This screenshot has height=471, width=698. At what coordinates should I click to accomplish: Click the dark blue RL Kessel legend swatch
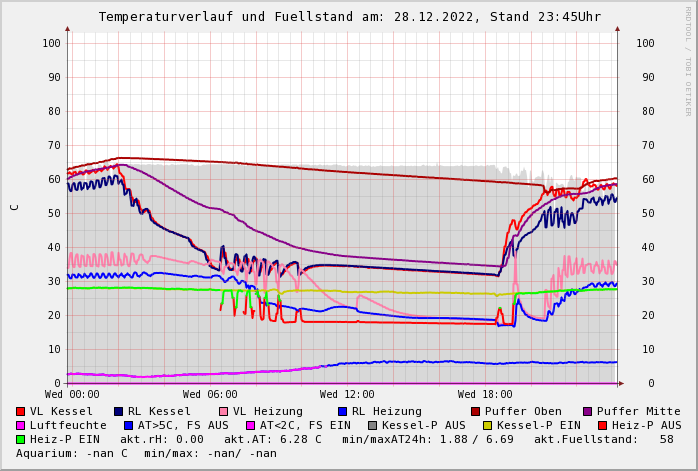click(x=118, y=412)
